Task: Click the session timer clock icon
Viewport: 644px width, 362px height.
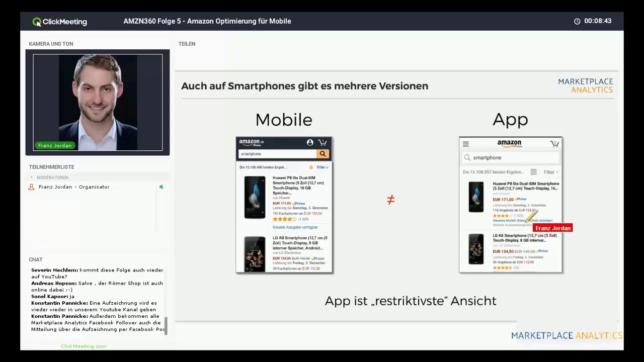Action: pyautogui.click(x=577, y=21)
